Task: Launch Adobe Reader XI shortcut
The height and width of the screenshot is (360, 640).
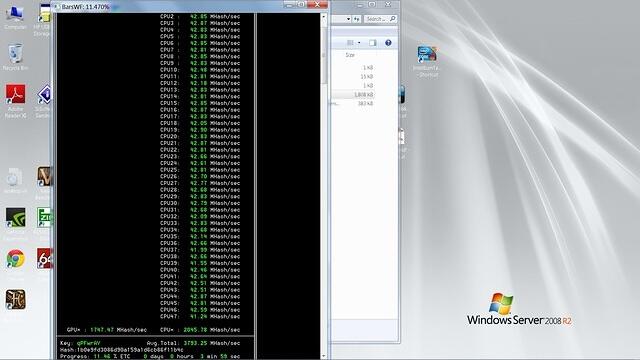Action: (x=16, y=100)
